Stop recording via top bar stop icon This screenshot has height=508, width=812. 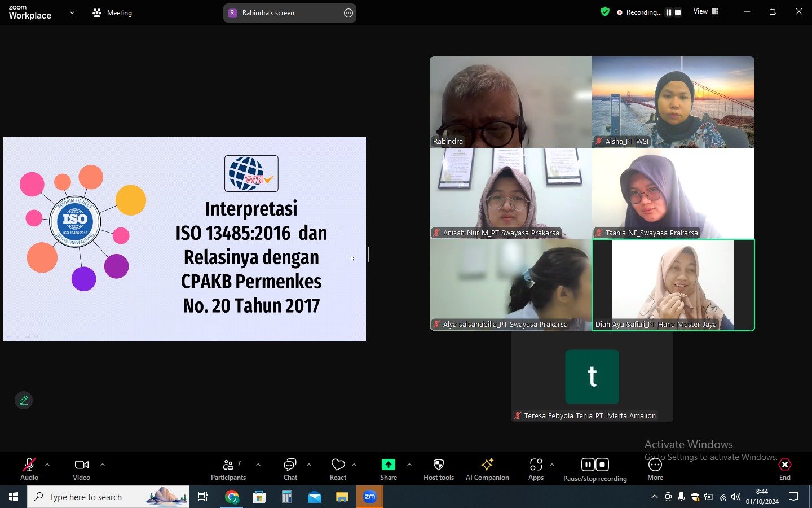[678, 12]
